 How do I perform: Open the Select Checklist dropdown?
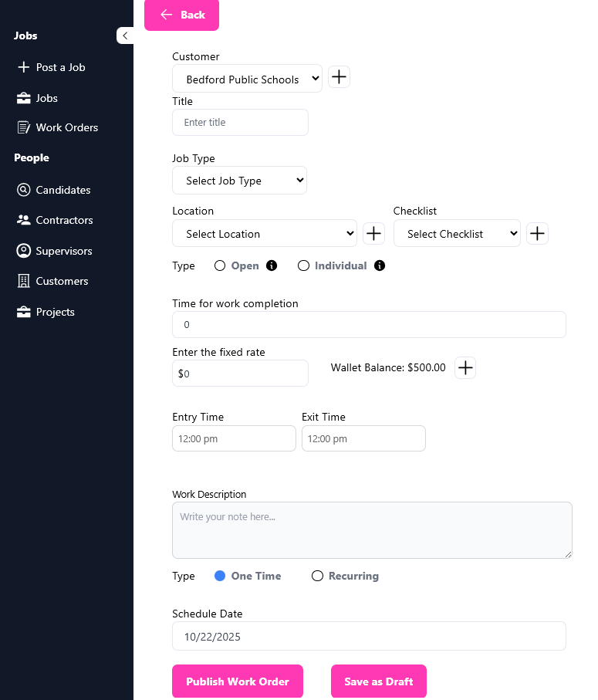457,233
